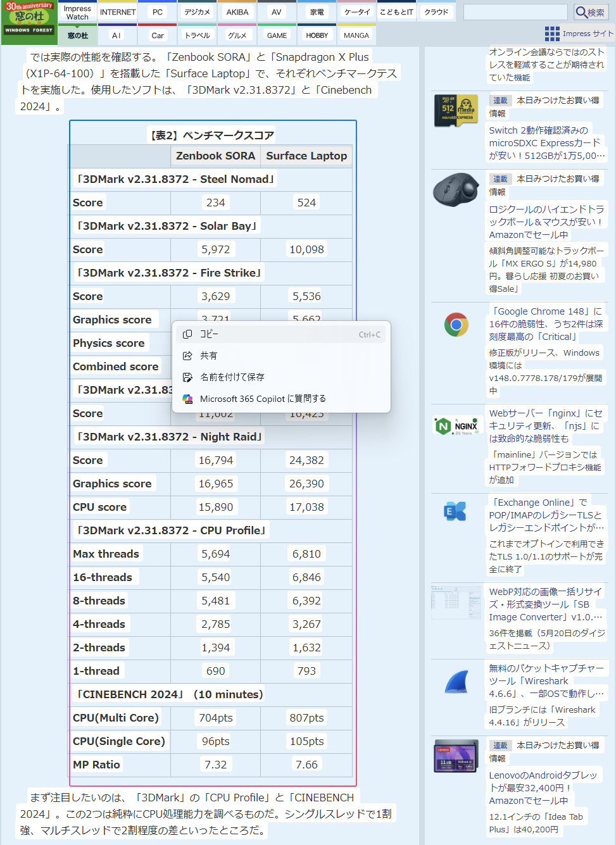The height and width of the screenshot is (845, 616).
Task: Open the Lenovo Android tablet sale article
Action: 544,787
